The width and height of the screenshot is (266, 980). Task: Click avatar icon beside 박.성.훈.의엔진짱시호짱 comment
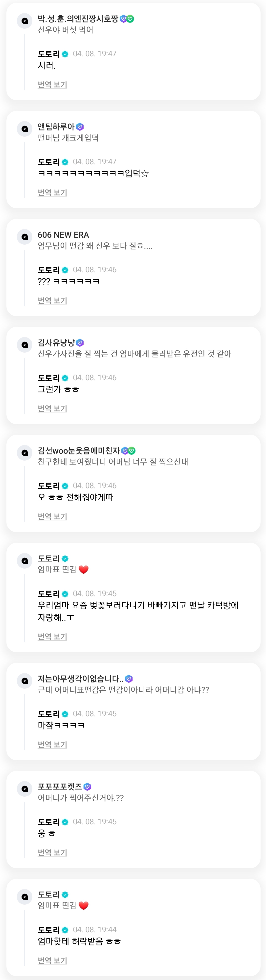pyautogui.click(x=25, y=21)
